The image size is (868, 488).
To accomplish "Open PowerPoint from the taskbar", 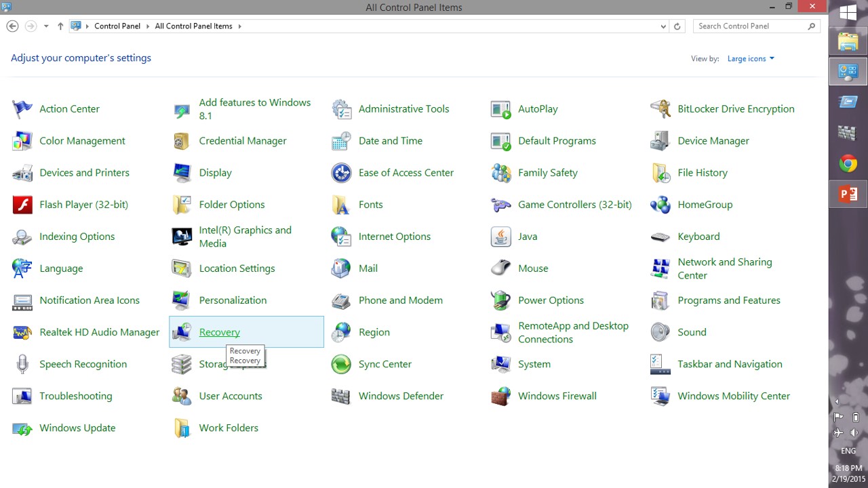I will click(x=848, y=195).
